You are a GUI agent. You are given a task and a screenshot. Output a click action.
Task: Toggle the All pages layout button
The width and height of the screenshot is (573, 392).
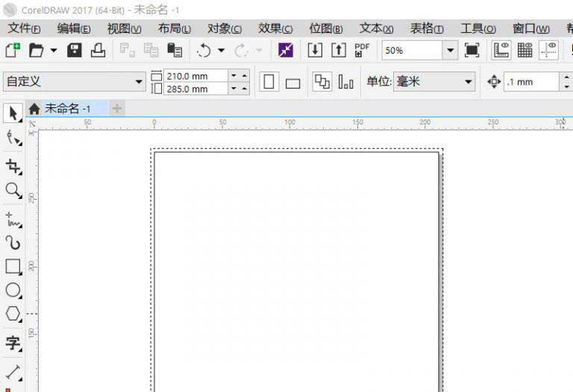[x=322, y=82]
